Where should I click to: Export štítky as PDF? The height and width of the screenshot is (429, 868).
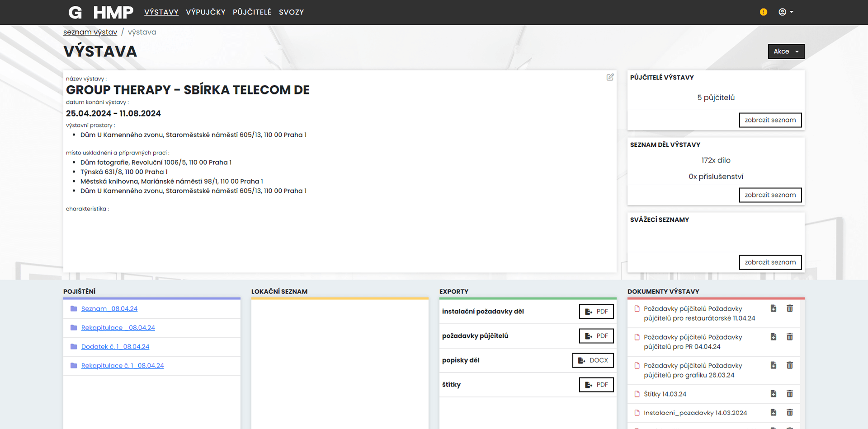coord(596,385)
